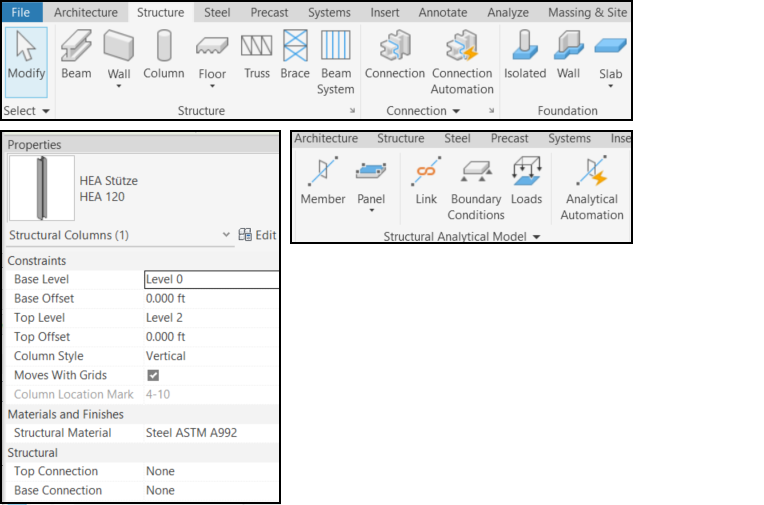The height and width of the screenshot is (505, 764).
Task: Activate the Floor tool icon
Action: click(x=212, y=46)
